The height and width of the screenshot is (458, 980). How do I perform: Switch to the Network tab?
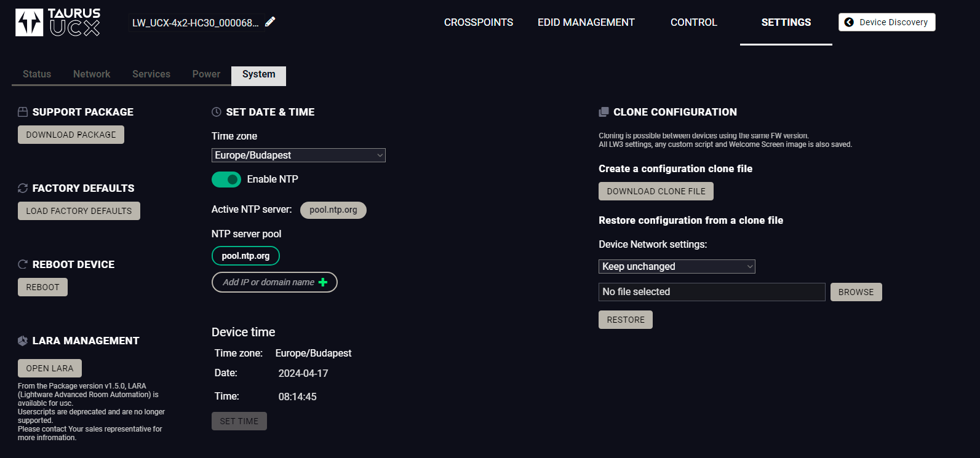click(92, 74)
